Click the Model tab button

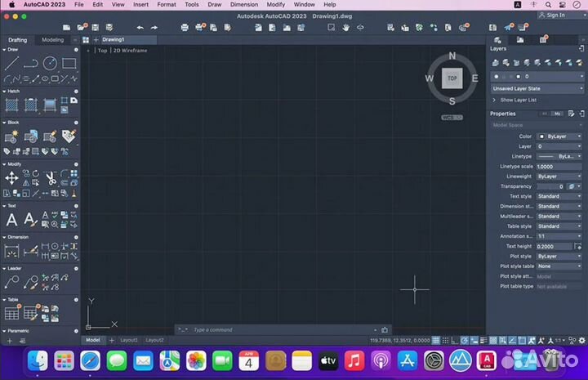[93, 340]
